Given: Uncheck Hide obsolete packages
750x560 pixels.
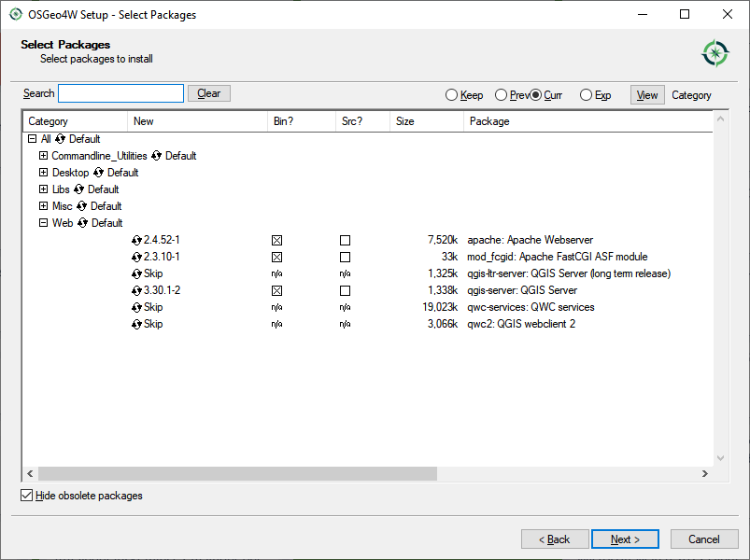Looking at the screenshot, I should click(27, 495).
